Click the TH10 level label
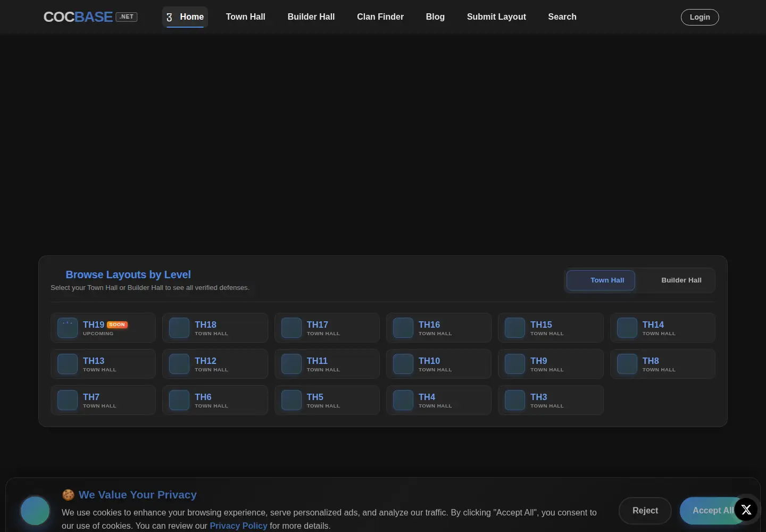The image size is (766, 532). (429, 361)
